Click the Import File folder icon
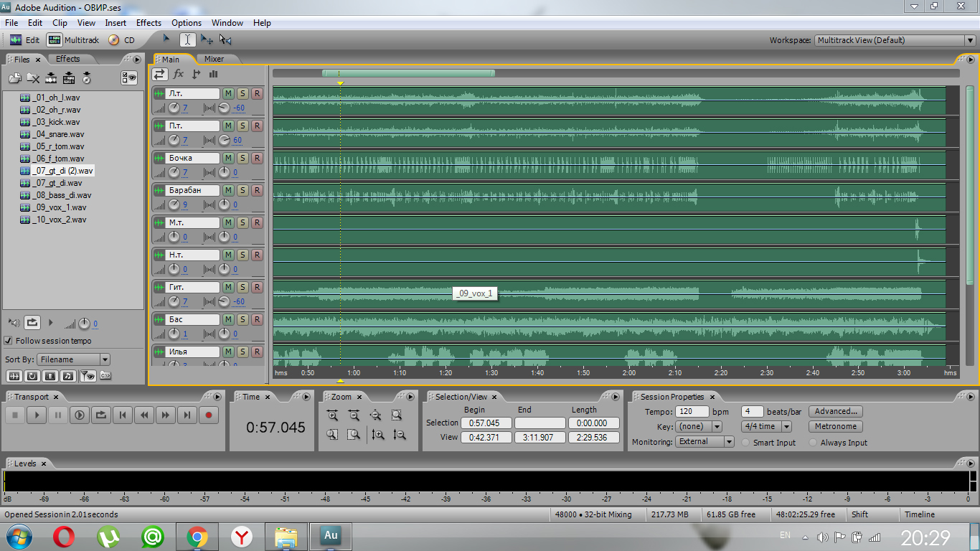This screenshot has width=980, height=551. [15, 78]
